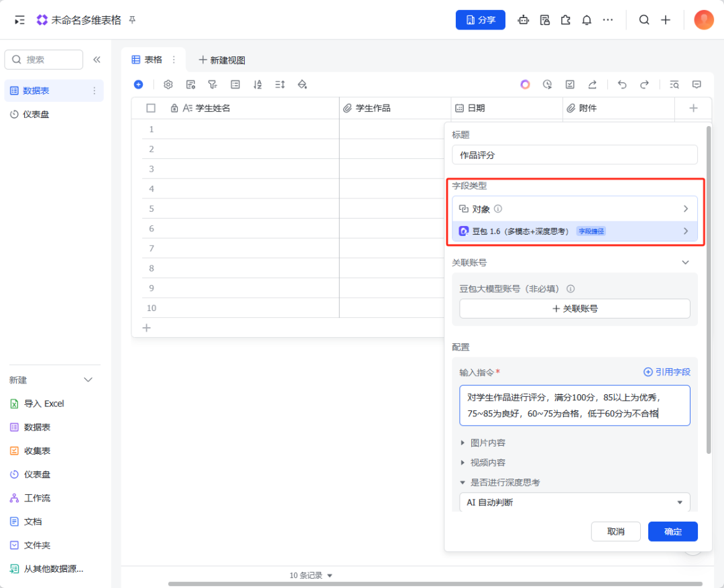Collapse the 关联账号 section chevron
The width and height of the screenshot is (724, 588).
(685, 263)
